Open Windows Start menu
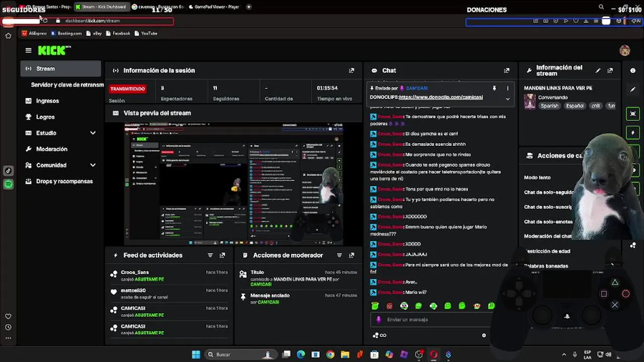The width and height of the screenshot is (644, 362). 196,354
